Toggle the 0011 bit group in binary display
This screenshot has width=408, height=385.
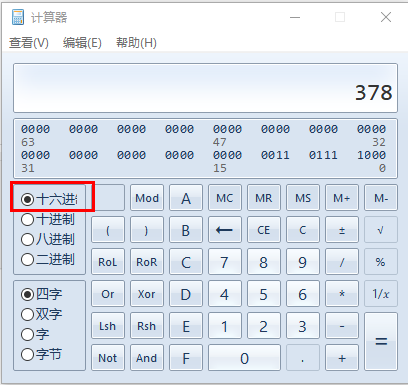pyautogui.click(x=275, y=155)
